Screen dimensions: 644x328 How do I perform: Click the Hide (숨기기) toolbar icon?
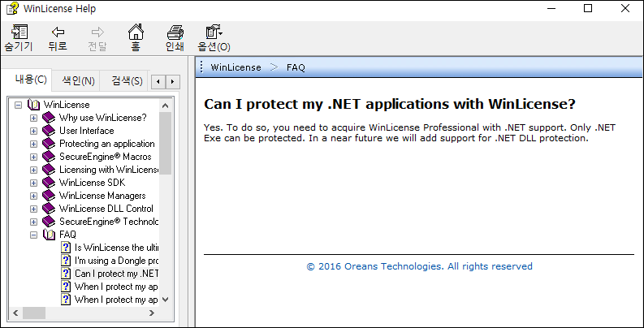[x=19, y=32]
